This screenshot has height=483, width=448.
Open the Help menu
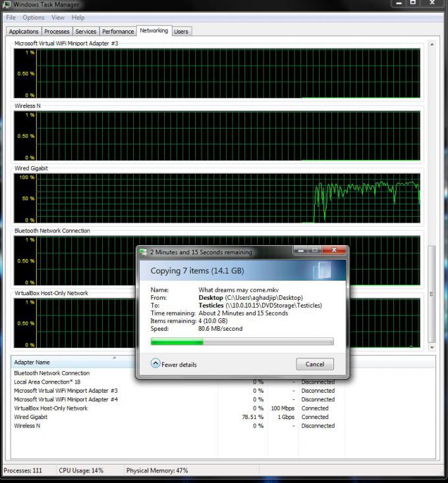point(78,18)
